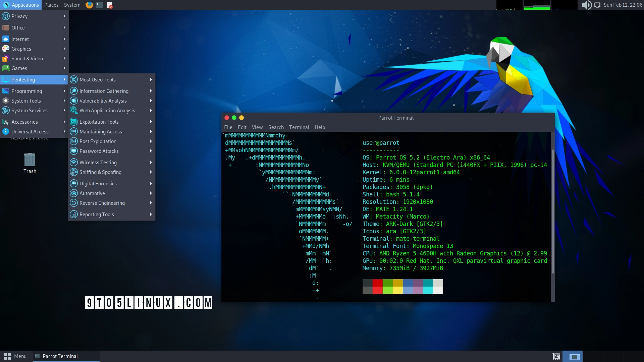Image resolution: width=644 pixels, height=362 pixels.
Task: Select Wireless Testing tools
Action: tap(98, 162)
